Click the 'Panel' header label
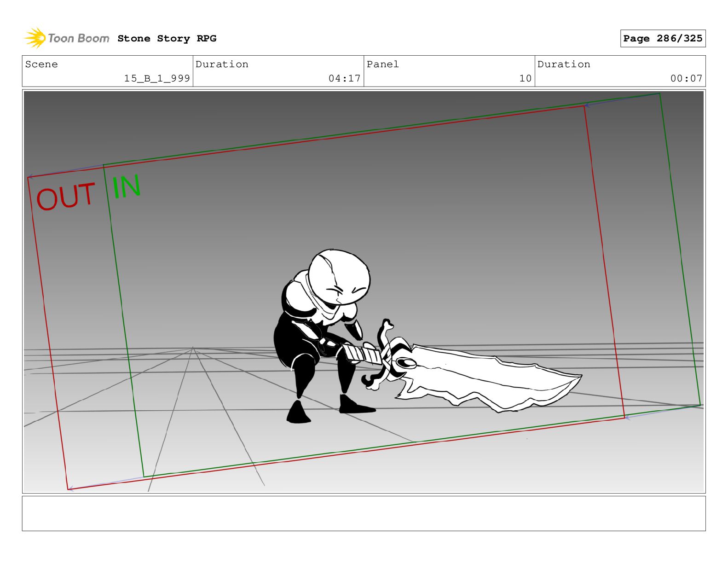This screenshot has height=564, width=728. pyautogui.click(x=383, y=64)
